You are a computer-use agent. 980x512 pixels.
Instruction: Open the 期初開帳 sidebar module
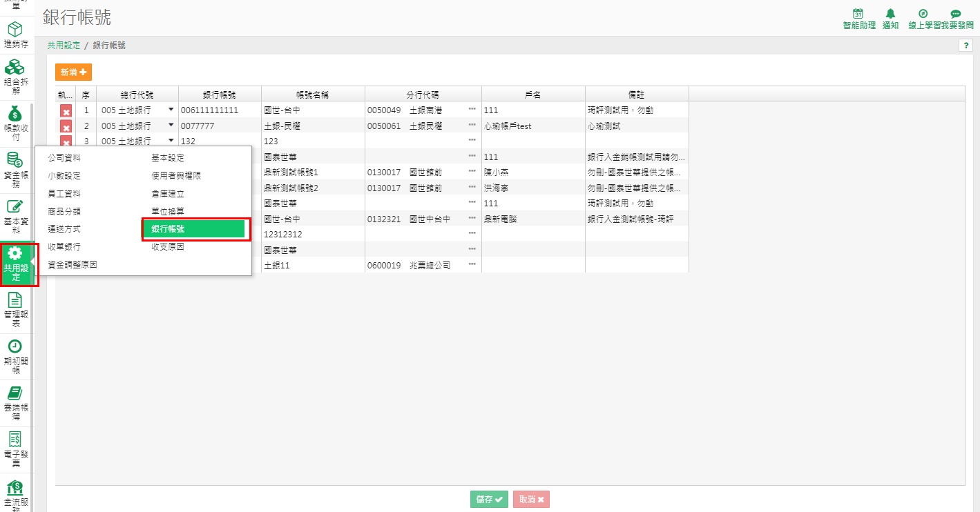coord(16,356)
